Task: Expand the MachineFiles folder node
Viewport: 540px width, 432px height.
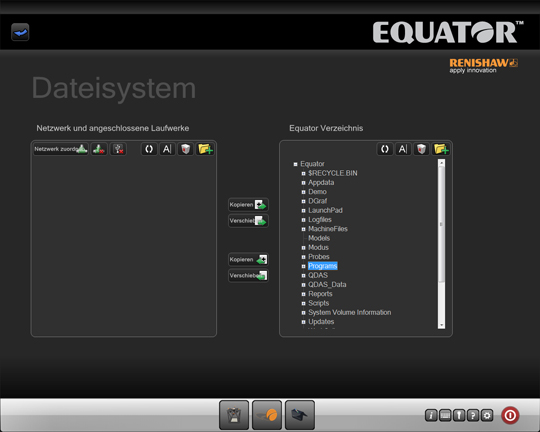Action: click(303, 229)
